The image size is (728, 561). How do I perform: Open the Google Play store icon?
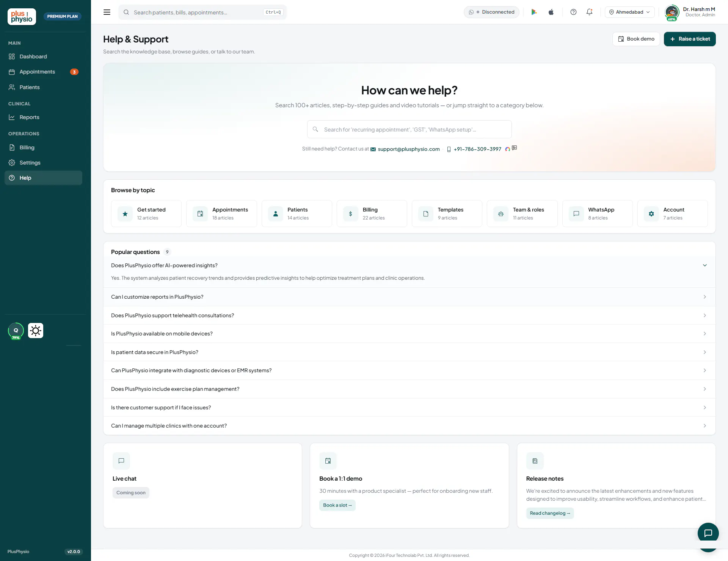click(x=534, y=12)
